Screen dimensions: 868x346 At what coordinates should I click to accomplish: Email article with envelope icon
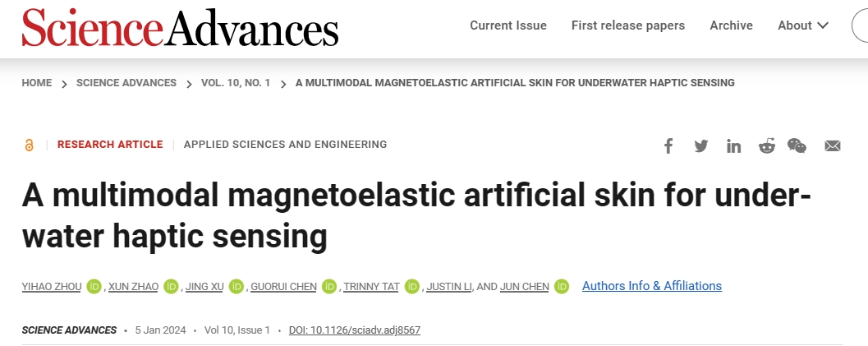833,146
